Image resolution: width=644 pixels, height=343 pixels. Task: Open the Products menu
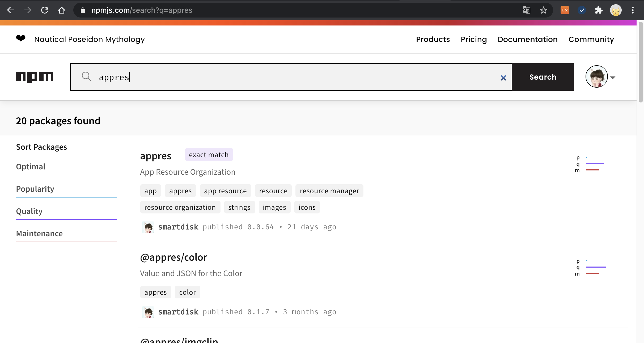pos(433,39)
